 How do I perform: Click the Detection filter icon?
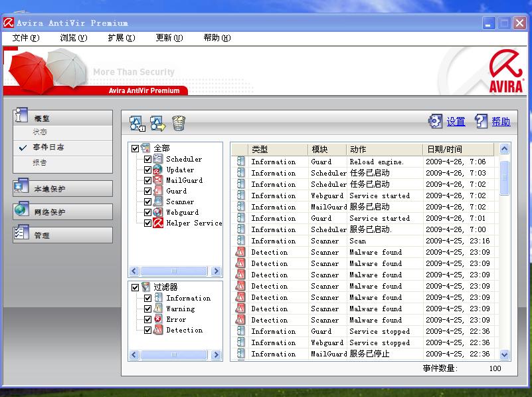point(158,330)
